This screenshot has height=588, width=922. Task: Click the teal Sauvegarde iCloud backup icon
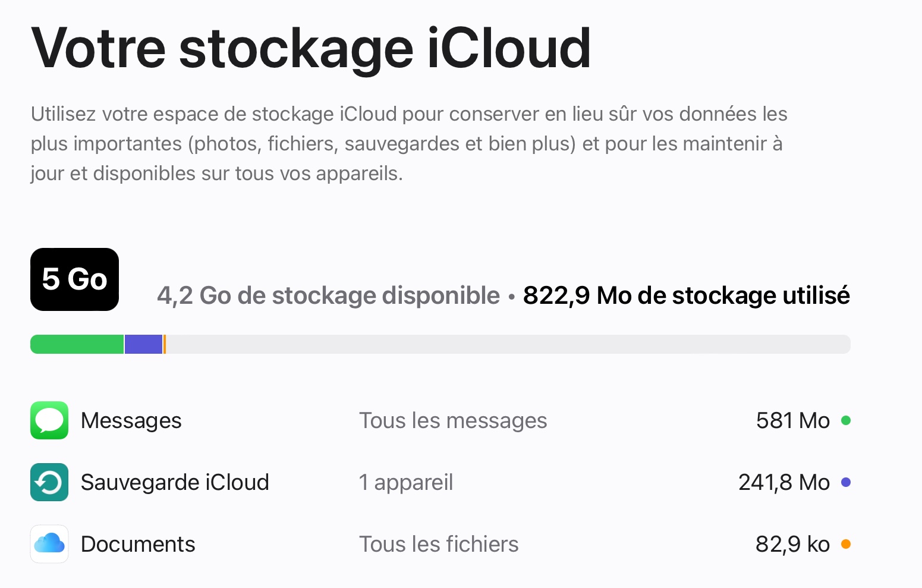click(49, 482)
